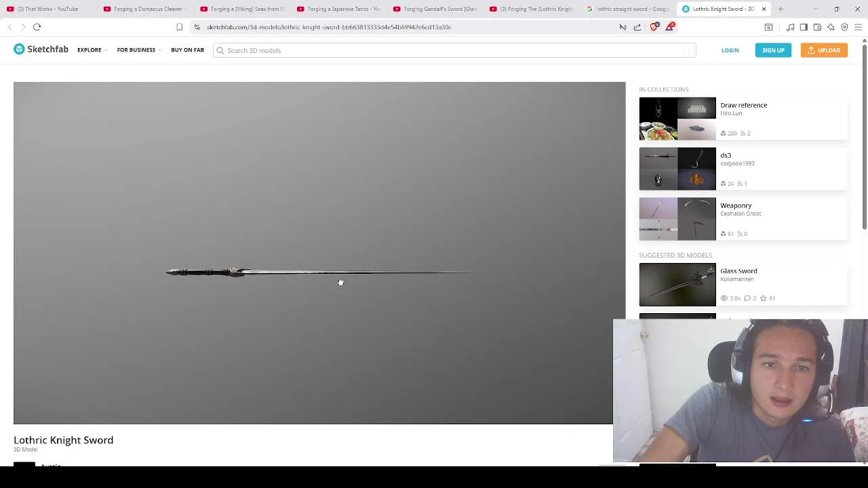Screen dimensions: 868x488
Task: Click the Glass Sword comments count
Action: 750,298
